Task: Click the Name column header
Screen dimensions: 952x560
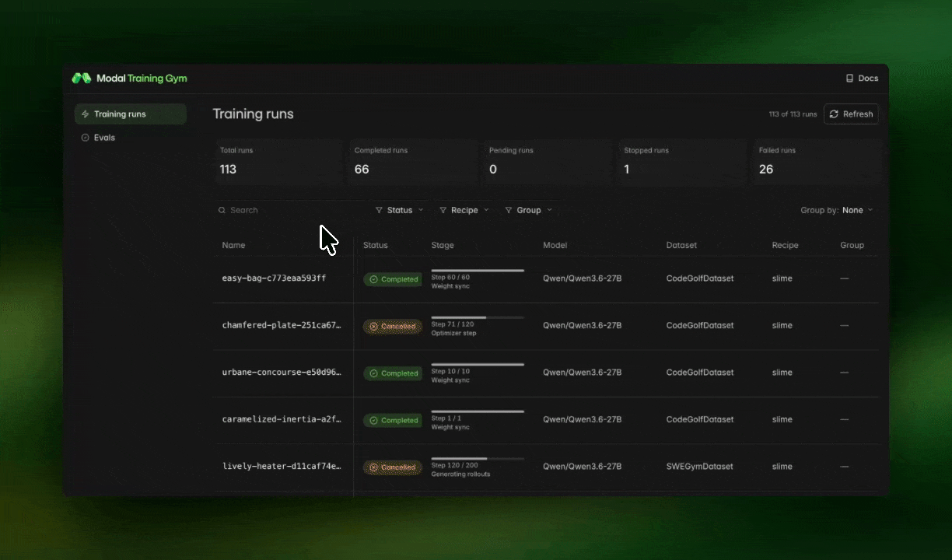Action: (x=233, y=245)
